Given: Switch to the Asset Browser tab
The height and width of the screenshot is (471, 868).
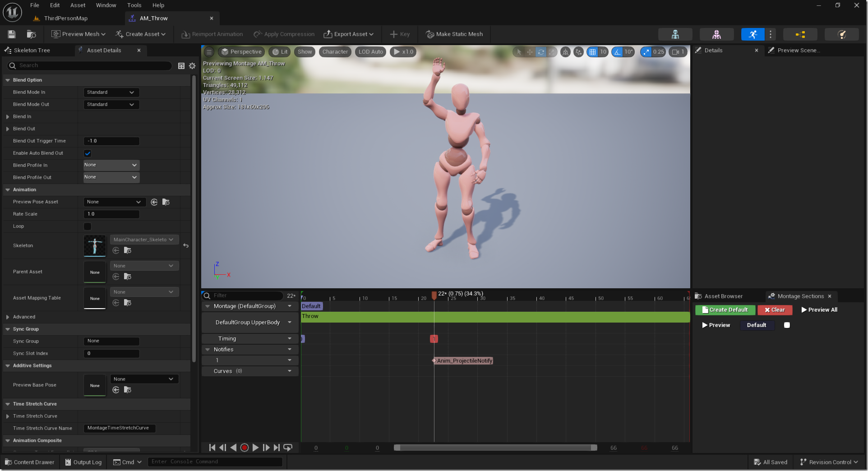Looking at the screenshot, I should 723,296.
